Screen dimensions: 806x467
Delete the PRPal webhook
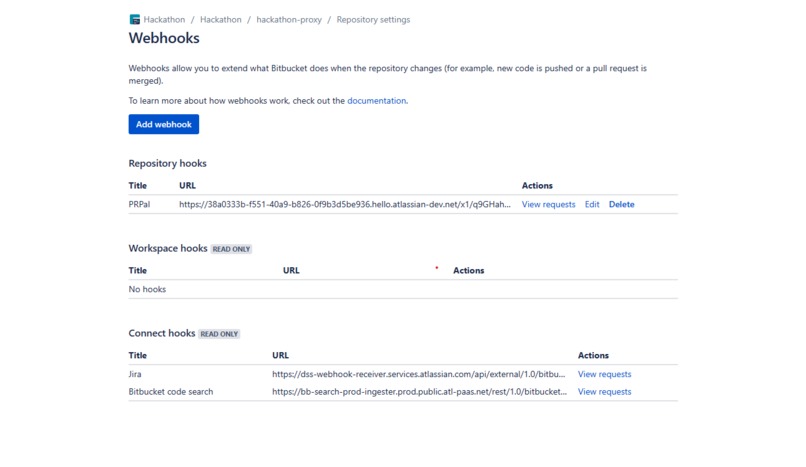(x=621, y=204)
